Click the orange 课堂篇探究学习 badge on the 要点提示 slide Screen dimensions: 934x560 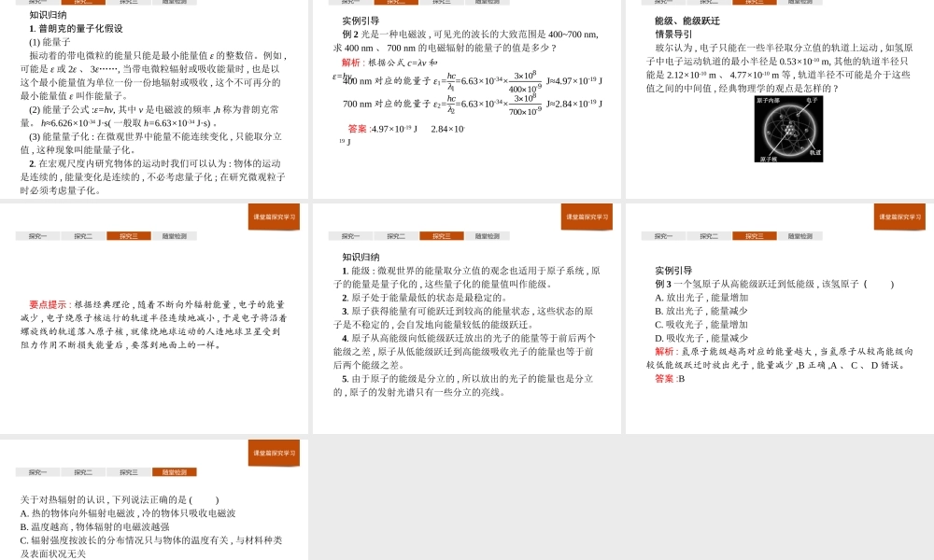(274, 217)
